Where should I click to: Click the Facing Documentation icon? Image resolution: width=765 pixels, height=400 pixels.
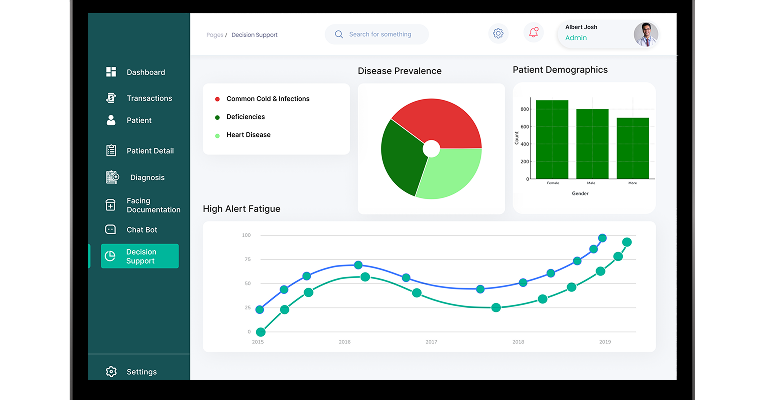point(111,205)
